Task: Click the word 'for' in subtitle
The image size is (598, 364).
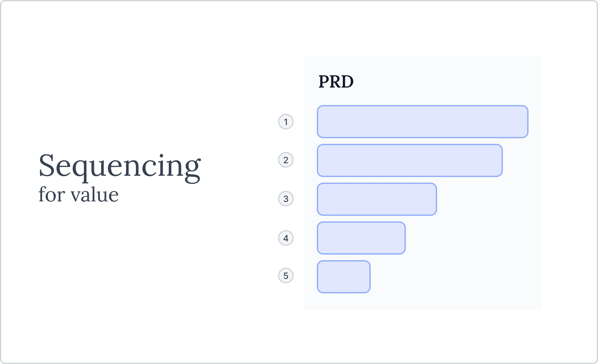Action: tap(51, 195)
